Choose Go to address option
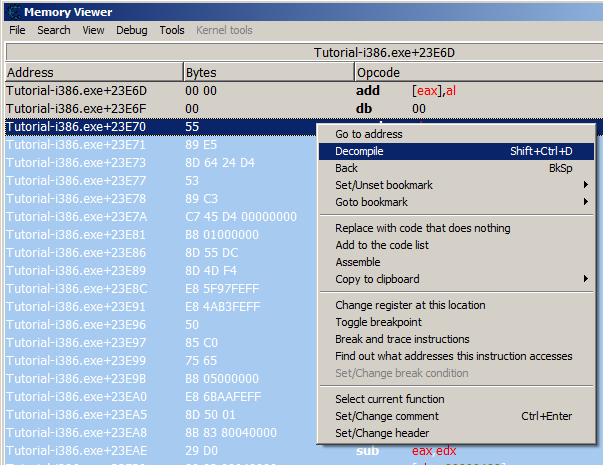Viewport: 603px width, 465px height. tap(369, 134)
